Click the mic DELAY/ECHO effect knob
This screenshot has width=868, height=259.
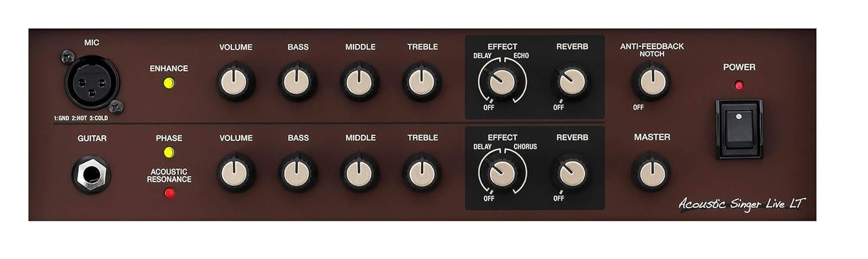pos(502,82)
